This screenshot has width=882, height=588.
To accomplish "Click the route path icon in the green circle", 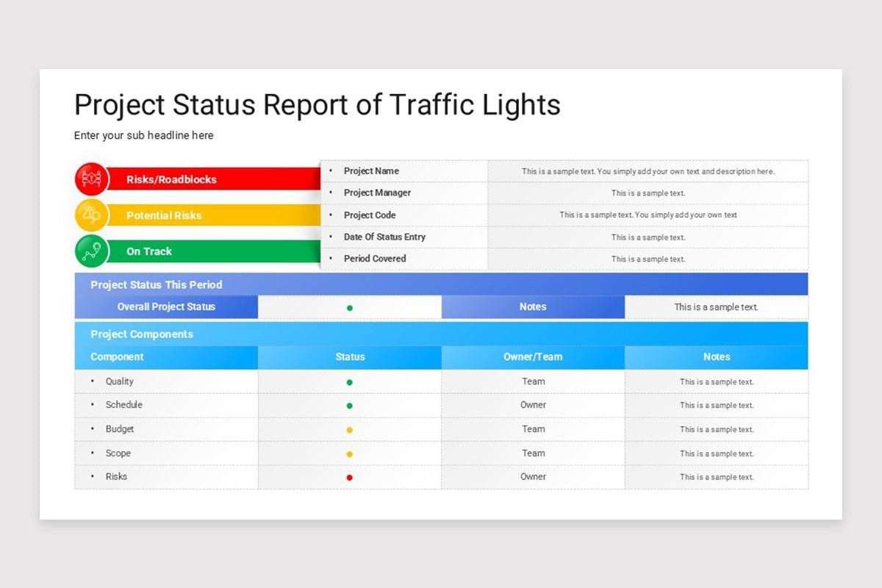I will click(91, 251).
